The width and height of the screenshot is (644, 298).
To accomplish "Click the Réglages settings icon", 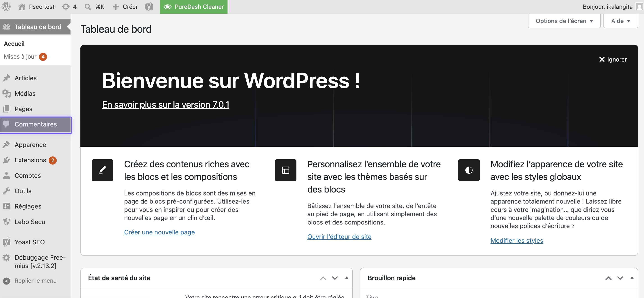I will [x=7, y=206].
